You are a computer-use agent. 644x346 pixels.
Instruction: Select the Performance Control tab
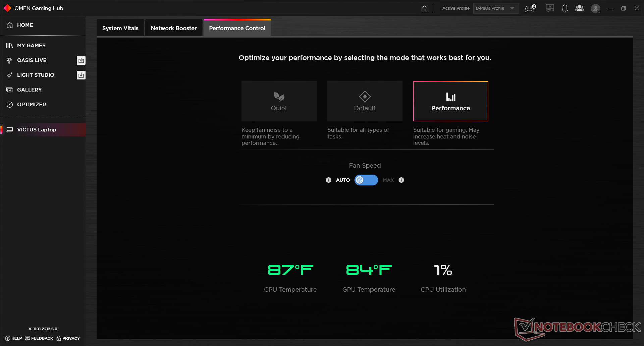click(237, 28)
